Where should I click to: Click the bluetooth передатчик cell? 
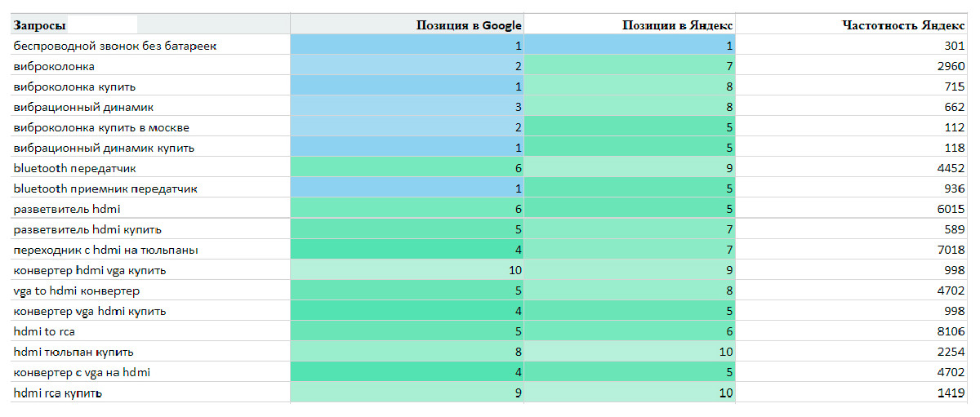tap(150, 168)
